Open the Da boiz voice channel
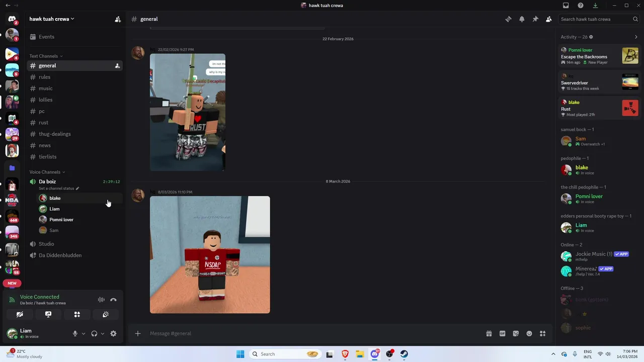644x362 pixels. [x=74, y=182]
